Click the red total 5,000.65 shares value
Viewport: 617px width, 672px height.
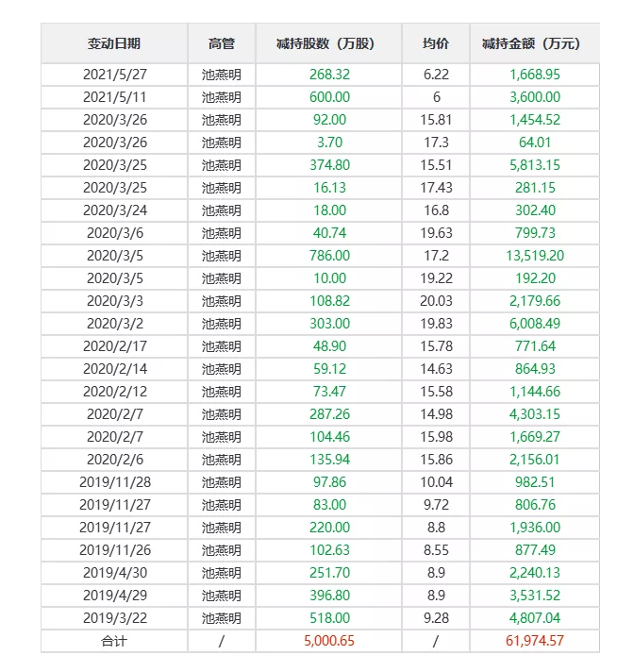point(328,641)
